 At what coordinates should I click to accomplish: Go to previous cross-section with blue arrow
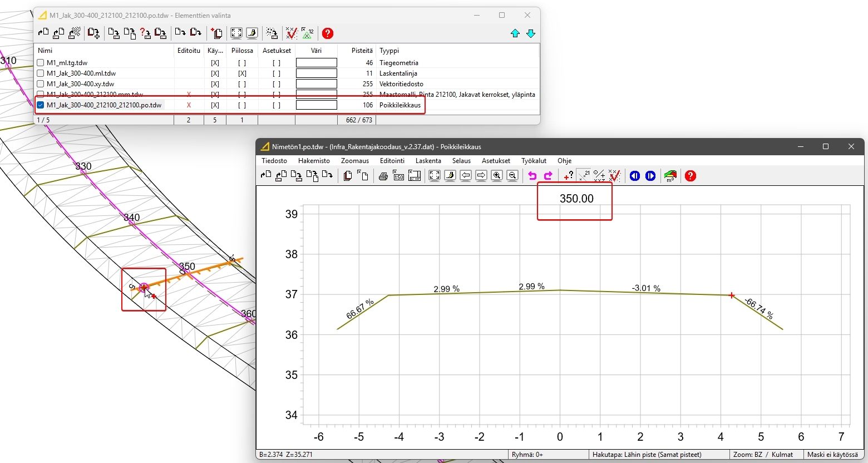635,176
